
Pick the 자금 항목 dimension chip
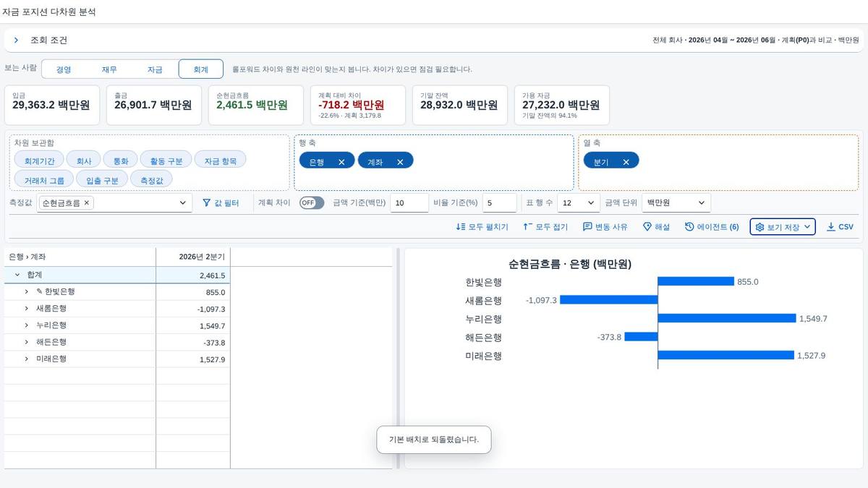pyautogui.click(x=221, y=160)
